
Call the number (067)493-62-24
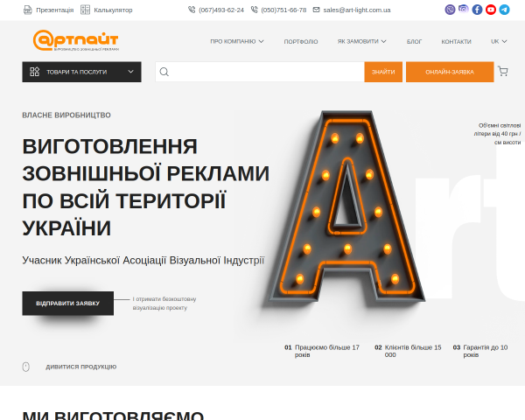click(221, 10)
